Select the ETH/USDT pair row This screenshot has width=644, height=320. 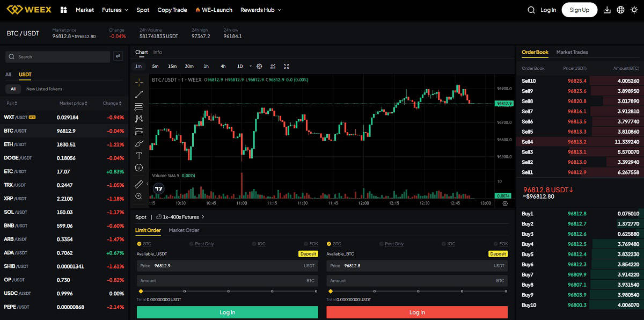tap(64, 144)
